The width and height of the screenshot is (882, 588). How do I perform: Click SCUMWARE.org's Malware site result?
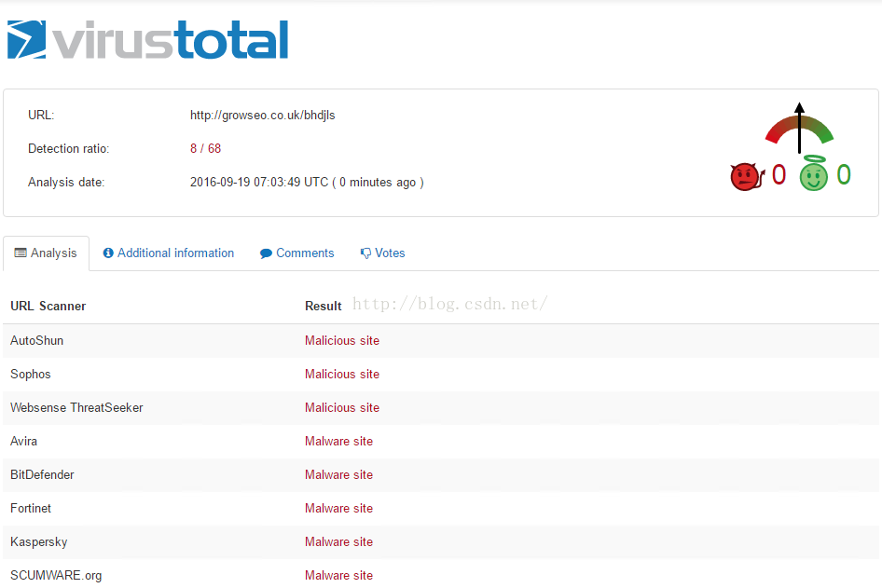pos(338,576)
